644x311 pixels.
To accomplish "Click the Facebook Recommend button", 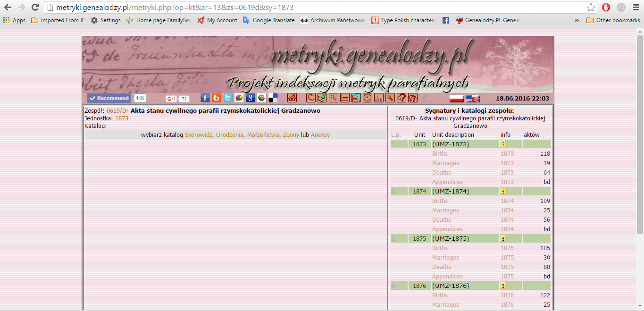I will click(109, 98).
